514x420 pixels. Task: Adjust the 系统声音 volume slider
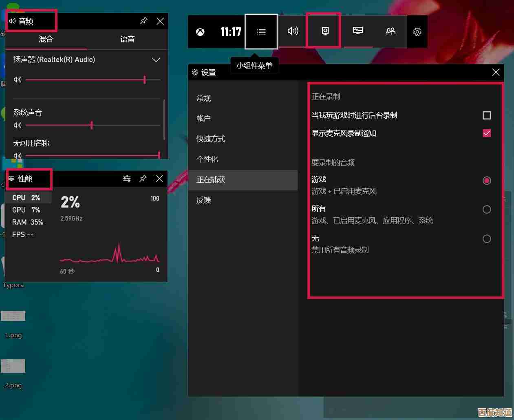pyautogui.click(x=92, y=125)
